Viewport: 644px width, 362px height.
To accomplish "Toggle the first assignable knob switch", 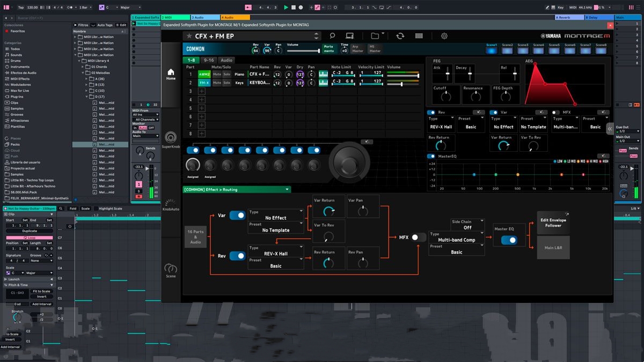I will pyautogui.click(x=193, y=150).
